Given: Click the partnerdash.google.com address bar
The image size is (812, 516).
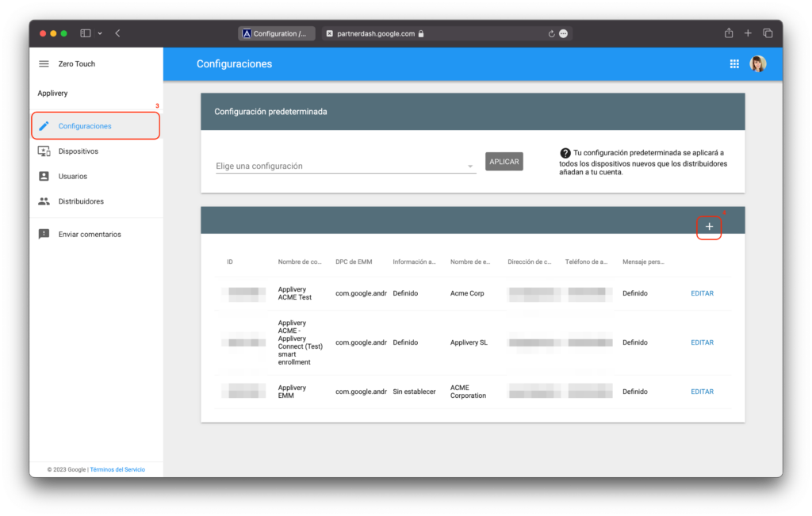Looking at the screenshot, I should tap(446, 33).
